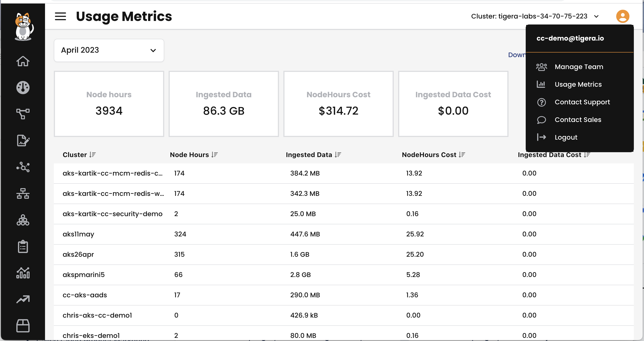
Task: Sort table by Node Hours column
Action: click(x=215, y=155)
